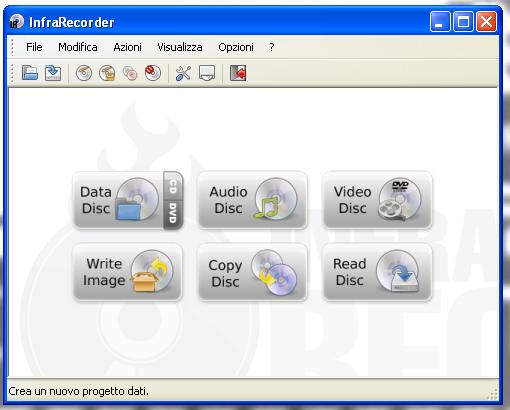Click the Save project toolbar icon
510x410 pixels.
(x=53, y=73)
